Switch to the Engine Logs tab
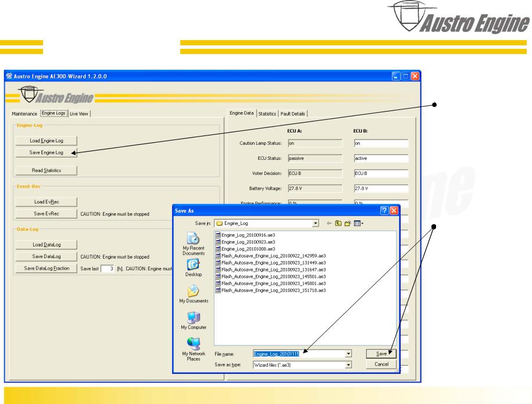This screenshot has height=404, width=532. click(x=53, y=113)
